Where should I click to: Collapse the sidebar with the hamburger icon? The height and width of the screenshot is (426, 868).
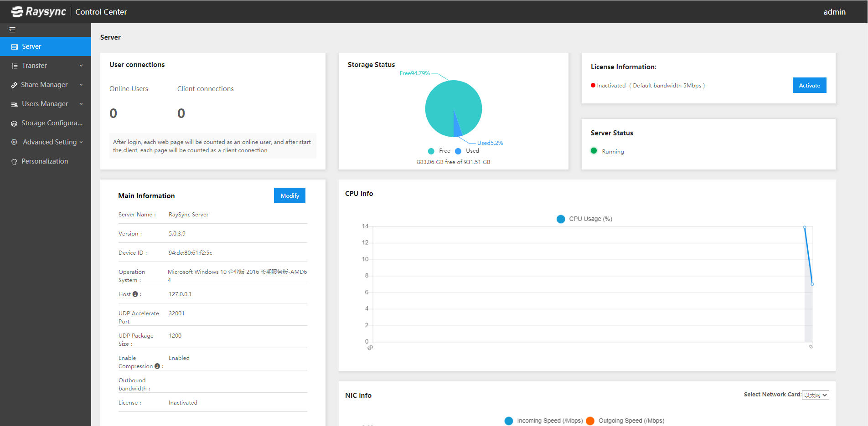click(12, 30)
